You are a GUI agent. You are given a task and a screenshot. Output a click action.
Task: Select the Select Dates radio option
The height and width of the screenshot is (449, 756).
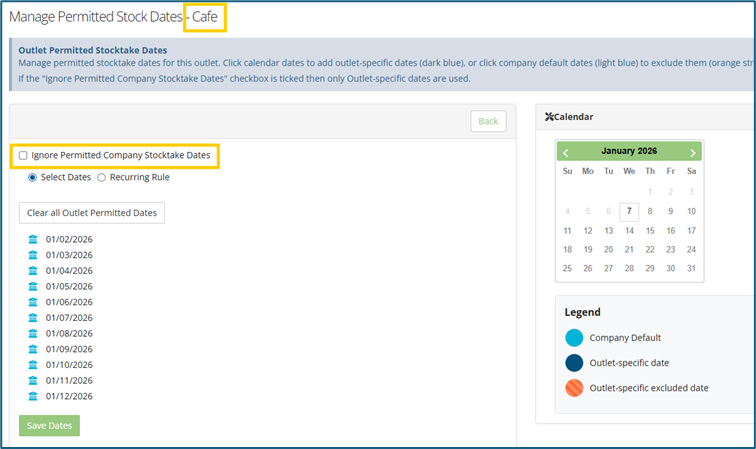[x=32, y=177]
